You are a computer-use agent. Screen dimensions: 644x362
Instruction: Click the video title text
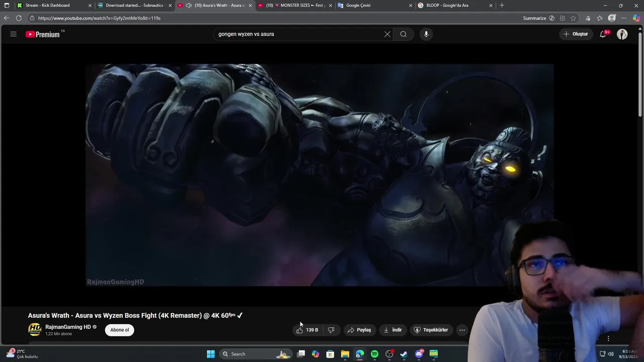click(135, 315)
